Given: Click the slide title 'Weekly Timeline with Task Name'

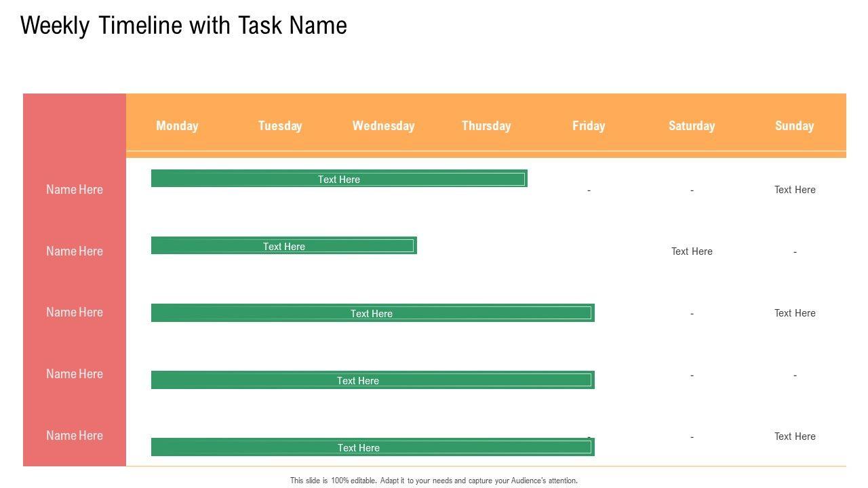Looking at the screenshot, I should click(184, 26).
